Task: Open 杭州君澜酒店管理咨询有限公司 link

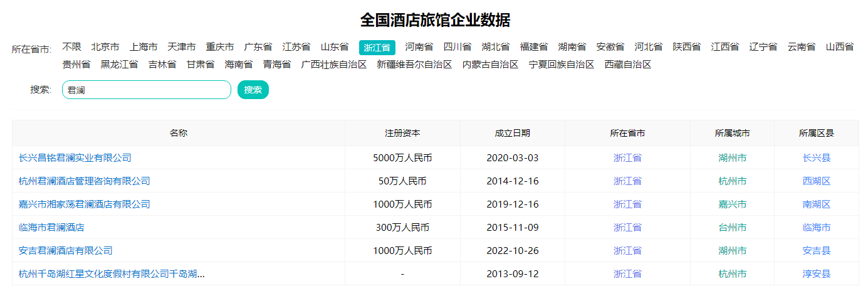Action: click(85, 181)
